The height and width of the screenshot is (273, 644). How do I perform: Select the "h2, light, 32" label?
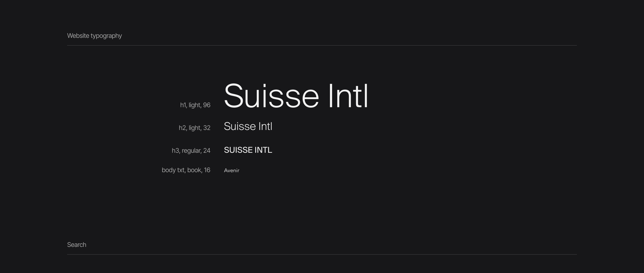point(194,128)
